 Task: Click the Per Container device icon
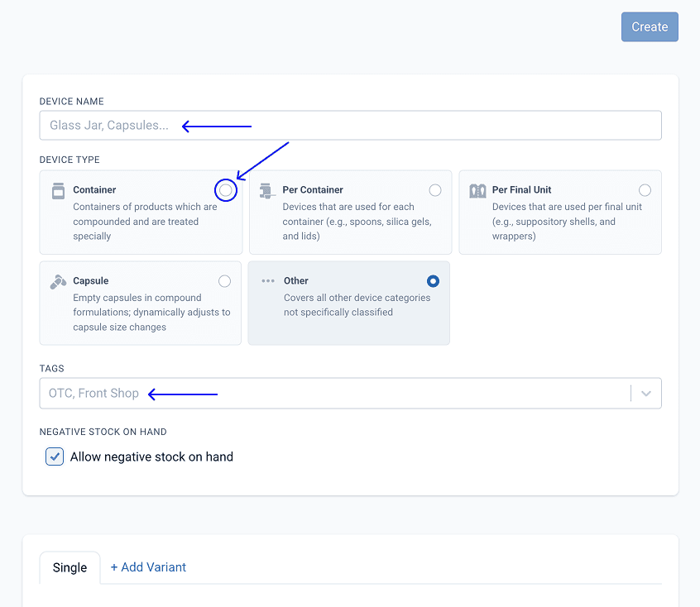coord(266,190)
